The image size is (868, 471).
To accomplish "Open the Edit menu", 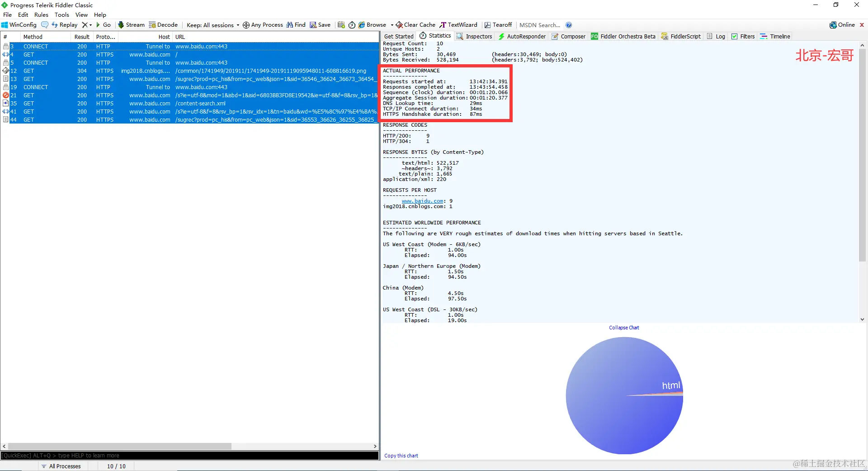I will [23, 14].
